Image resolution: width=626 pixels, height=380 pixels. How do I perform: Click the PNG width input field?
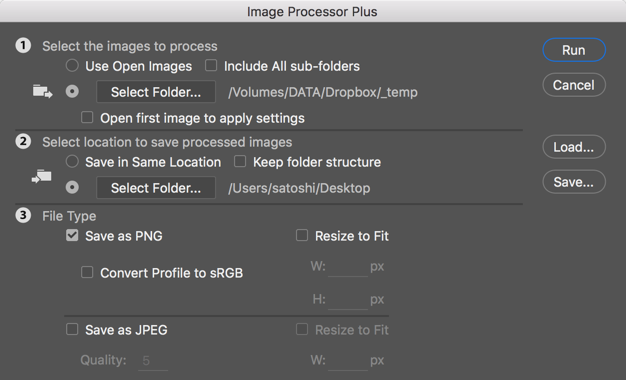click(348, 267)
